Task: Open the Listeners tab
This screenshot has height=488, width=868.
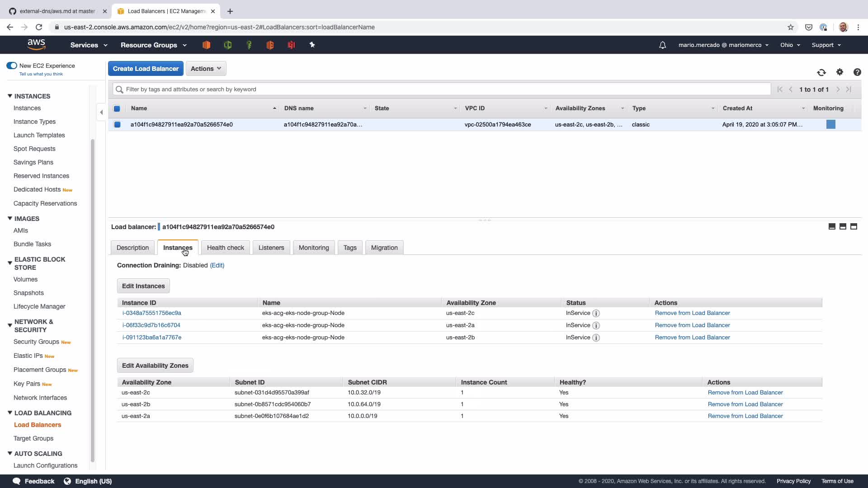Action: coord(271,248)
